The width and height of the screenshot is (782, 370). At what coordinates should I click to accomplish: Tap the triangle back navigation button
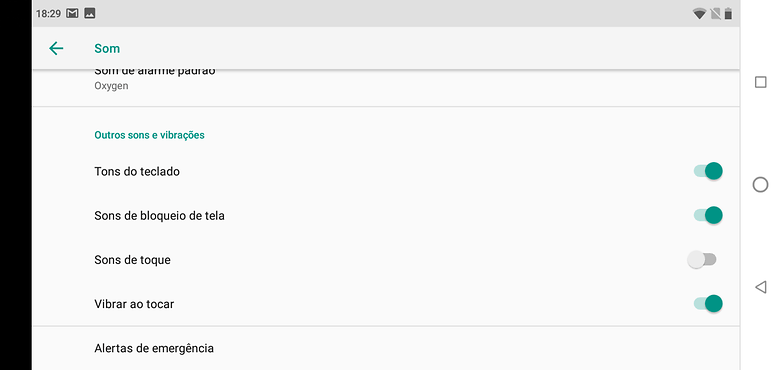tap(760, 287)
